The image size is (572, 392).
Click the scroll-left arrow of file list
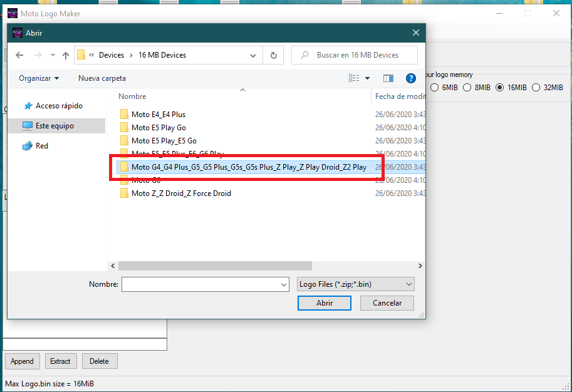[x=113, y=266]
